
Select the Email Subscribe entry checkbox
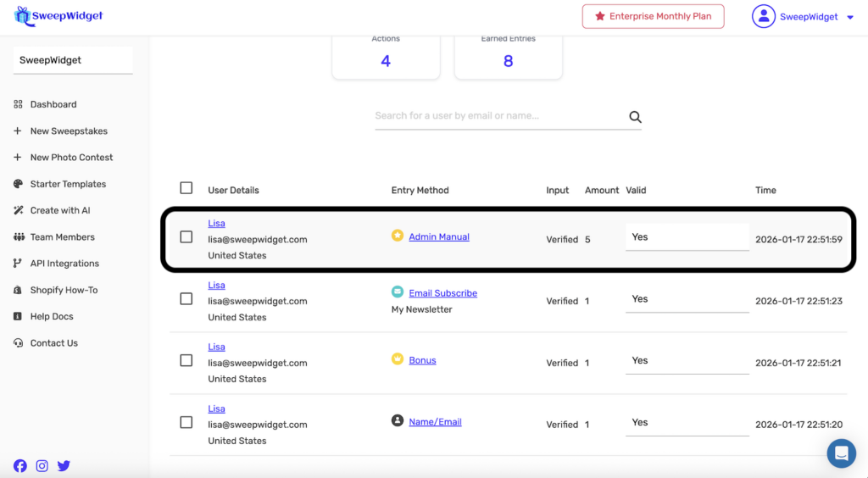186,299
